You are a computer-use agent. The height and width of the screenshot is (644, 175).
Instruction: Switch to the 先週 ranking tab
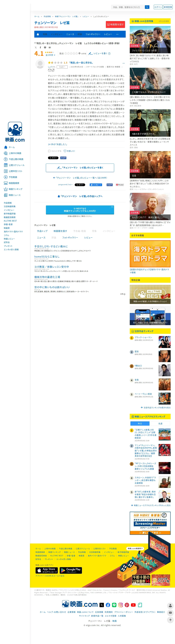click(x=160, y=423)
